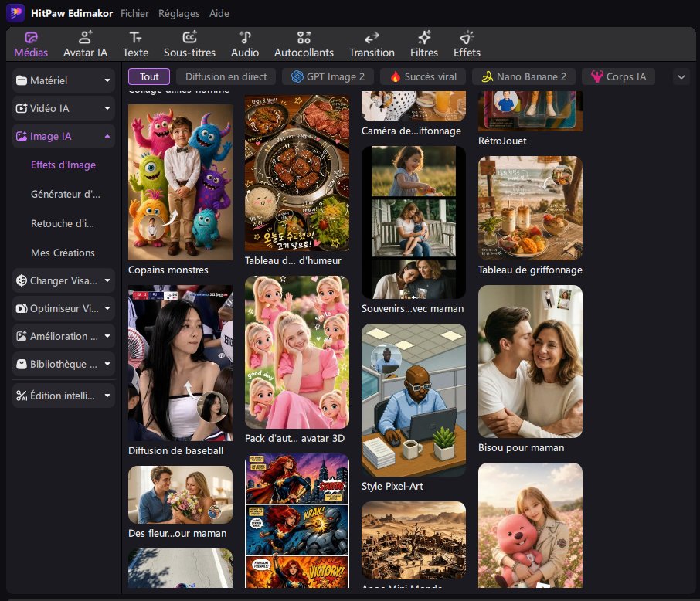Open Mes Créations submenu item
The image size is (700, 601).
[x=63, y=253]
